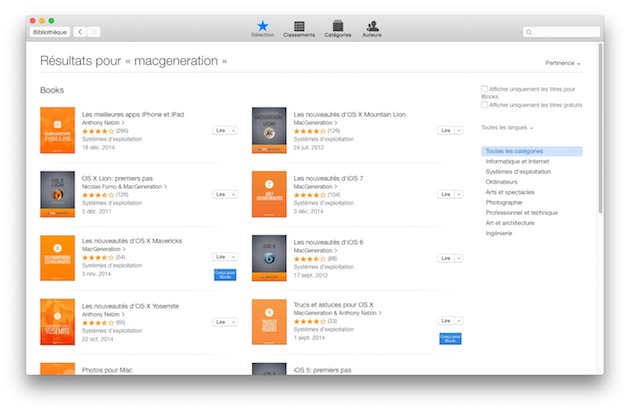Open cover of Les nouveautés d'iOS 6
631x412 pixels.
pyautogui.click(x=269, y=258)
